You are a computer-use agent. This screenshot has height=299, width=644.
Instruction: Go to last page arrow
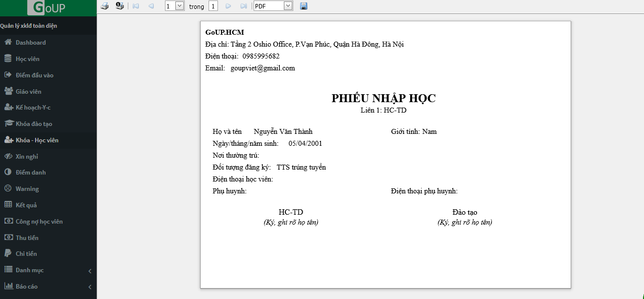[243, 6]
